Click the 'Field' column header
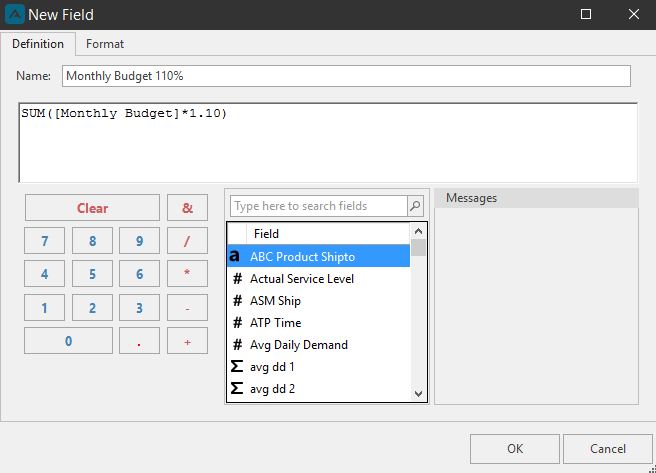The image size is (656, 473). [328, 234]
